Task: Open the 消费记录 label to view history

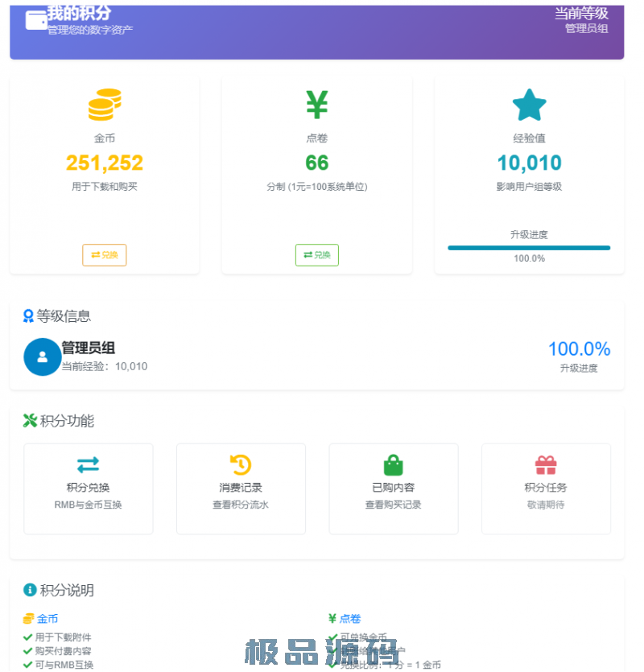Action: click(x=241, y=488)
